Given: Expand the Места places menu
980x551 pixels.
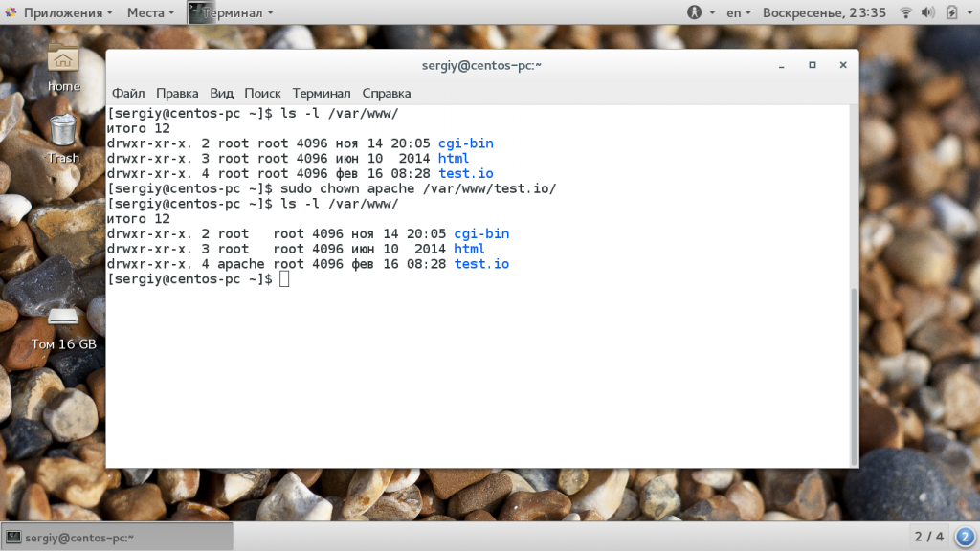Looking at the screenshot, I should point(150,12).
